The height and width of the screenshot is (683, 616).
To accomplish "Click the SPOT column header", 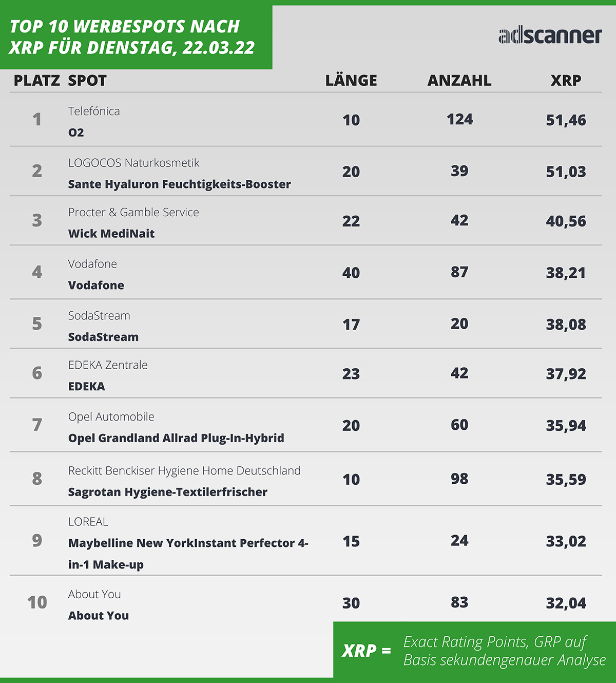I will [x=87, y=81].
